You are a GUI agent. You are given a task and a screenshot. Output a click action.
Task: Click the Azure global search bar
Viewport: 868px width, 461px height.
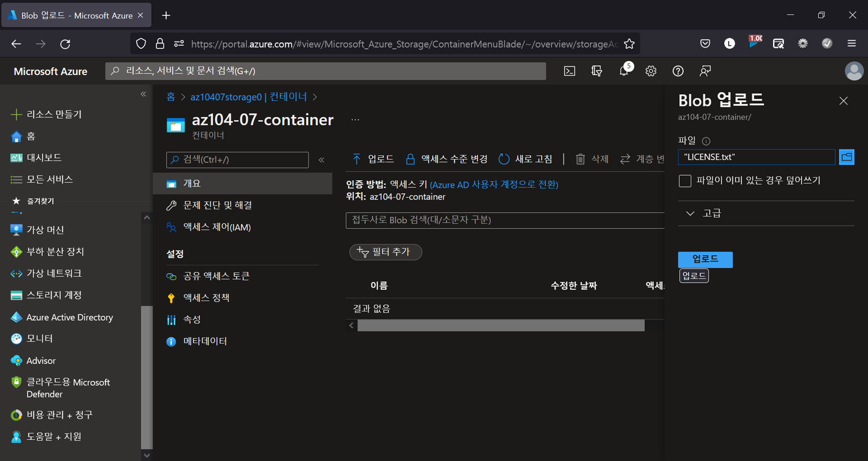(325, 71)
